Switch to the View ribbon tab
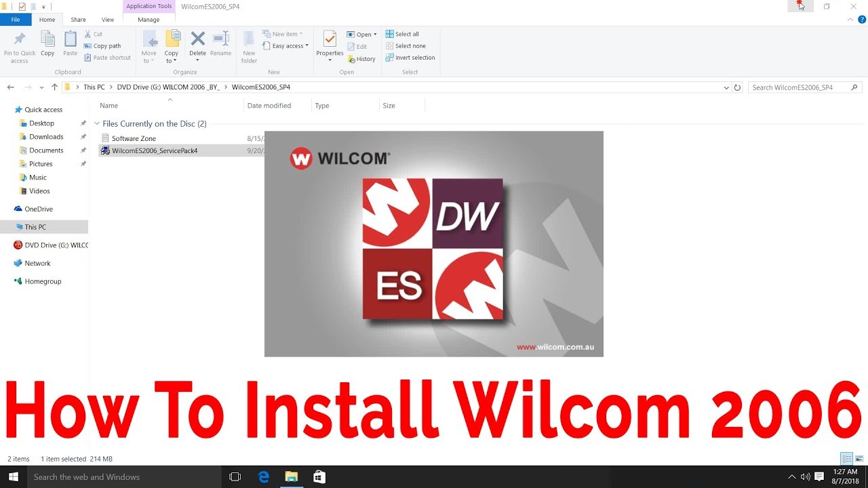Screen dimensions: 868x488 pyautogui.click(x=108, y=20)
